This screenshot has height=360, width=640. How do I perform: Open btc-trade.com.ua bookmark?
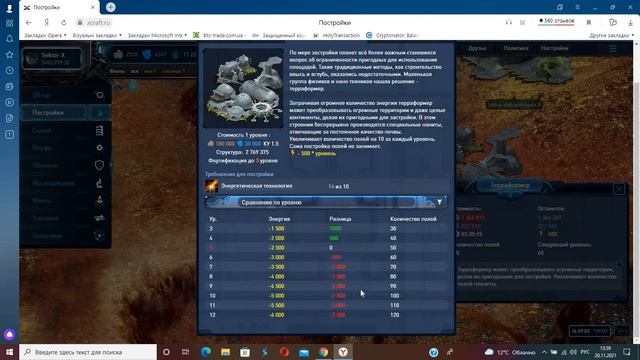(x=219, y=36)
